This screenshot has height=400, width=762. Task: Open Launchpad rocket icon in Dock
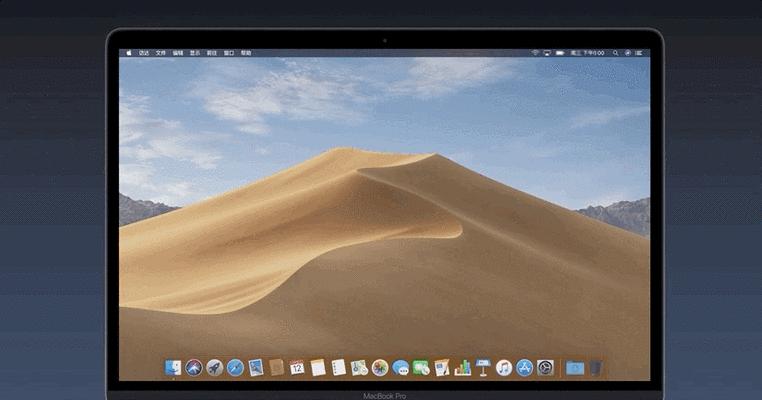coord(214,368)
